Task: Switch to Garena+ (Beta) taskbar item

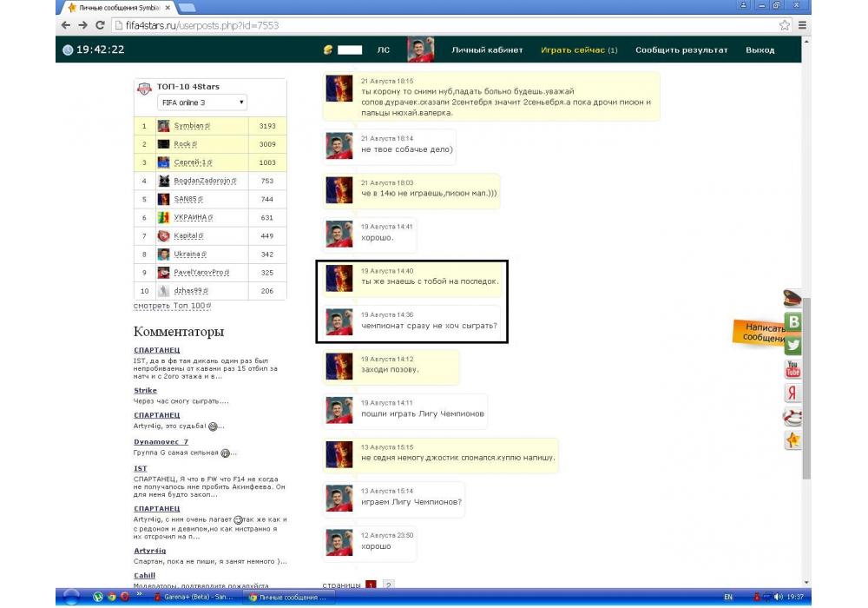Action: 196,597
